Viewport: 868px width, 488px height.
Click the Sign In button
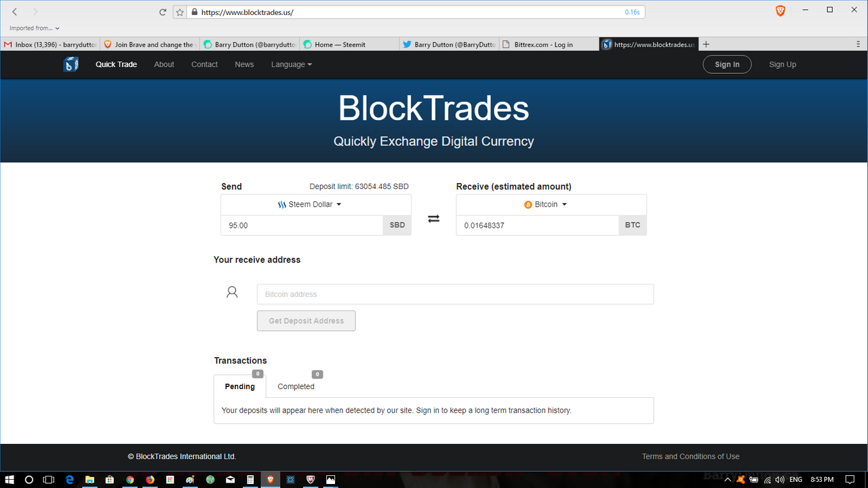pos(727,64)
